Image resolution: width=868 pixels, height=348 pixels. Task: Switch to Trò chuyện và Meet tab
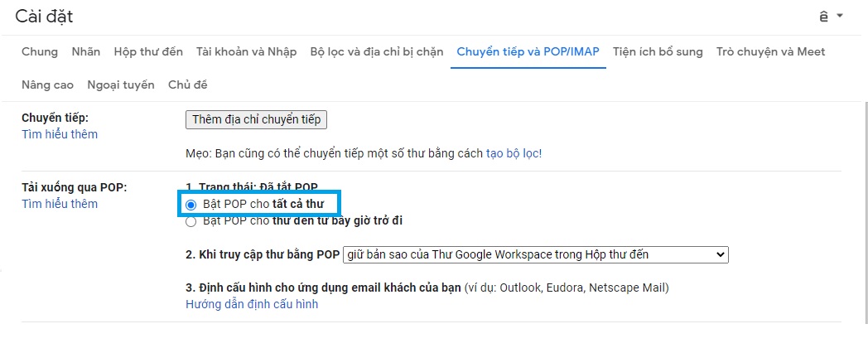point(770,52)
